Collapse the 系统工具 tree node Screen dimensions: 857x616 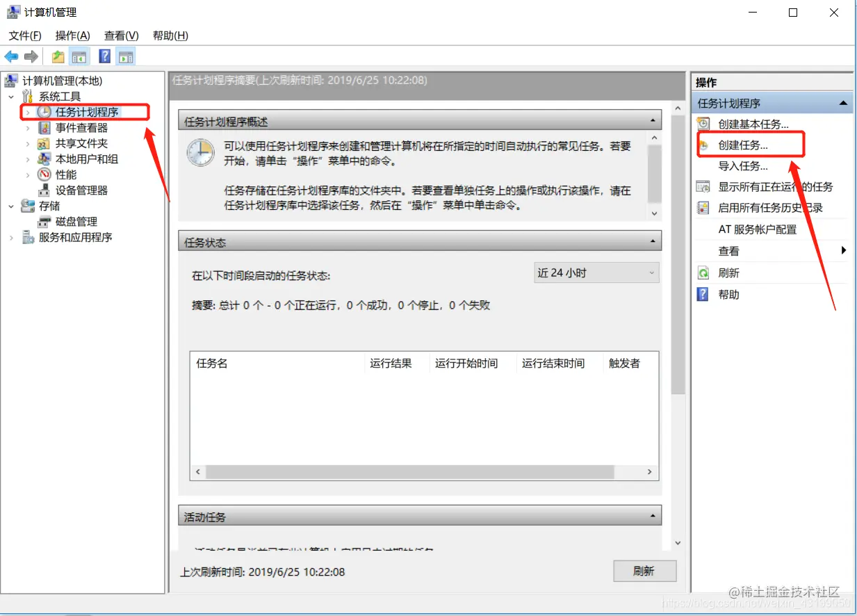[x=11, y=97]
